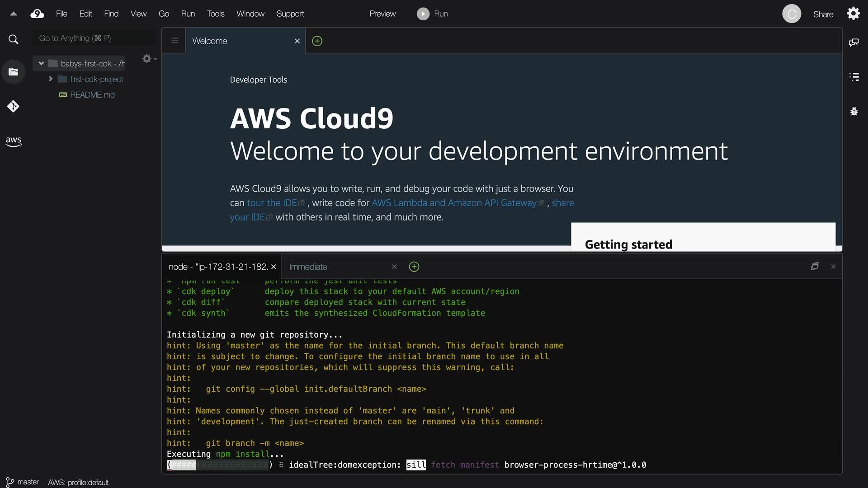Open the Source Control sidebar icon
The image size is (868, 488).
[13, 107]
